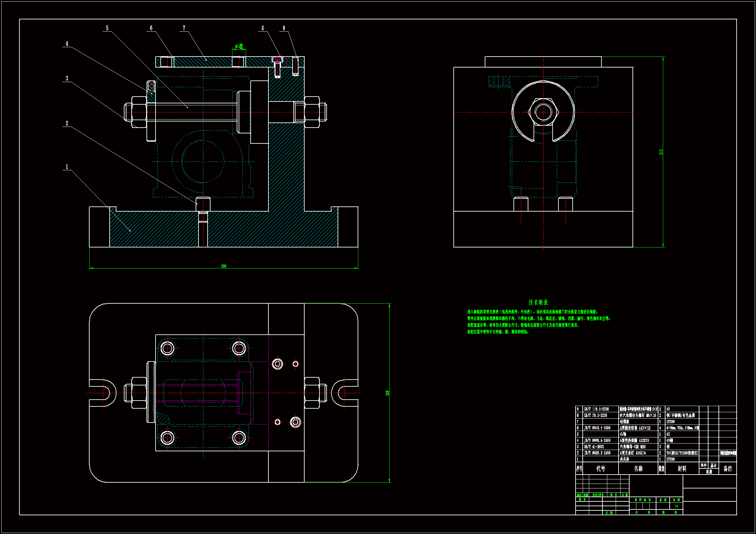Select the callout label 9
The height and width of the screenshot is (534, 756).
tap(284, 28)
